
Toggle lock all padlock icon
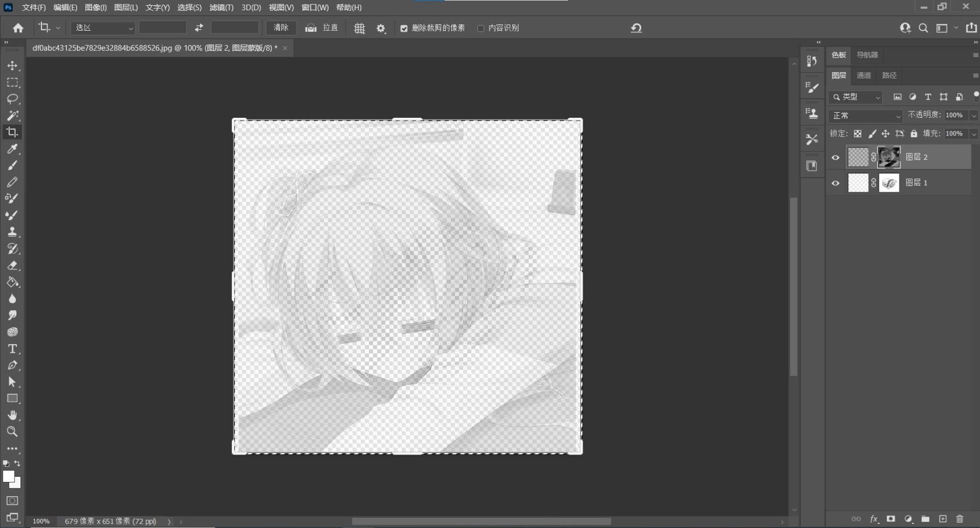[913, 134]
